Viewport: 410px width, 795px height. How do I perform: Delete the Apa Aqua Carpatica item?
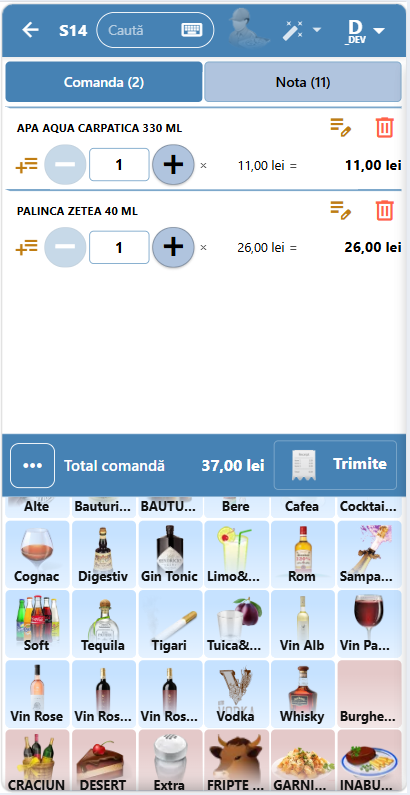pyautogui.click(x=385, y=127)
